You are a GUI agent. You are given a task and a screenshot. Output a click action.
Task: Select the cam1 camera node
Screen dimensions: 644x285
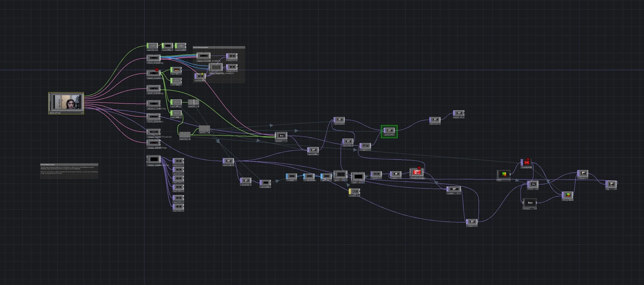click(358, 177)
